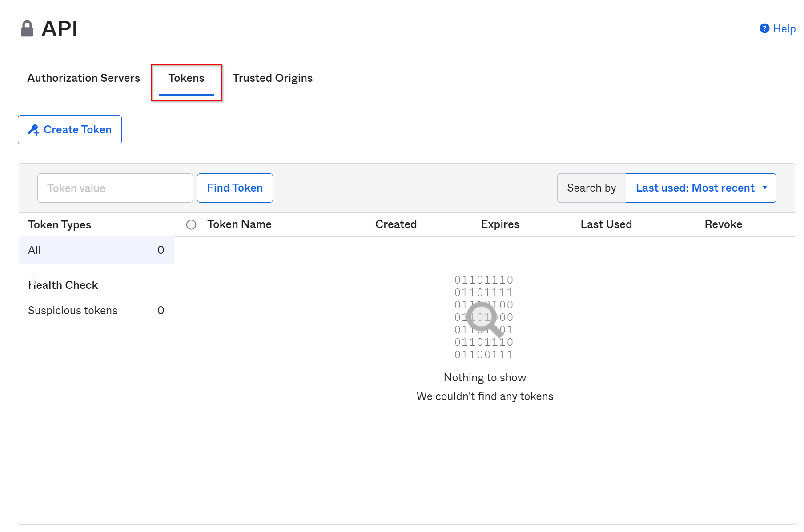Open the Last used: Most recent dropdown
This screenshot has width=804, height=532.
point(695,188)
